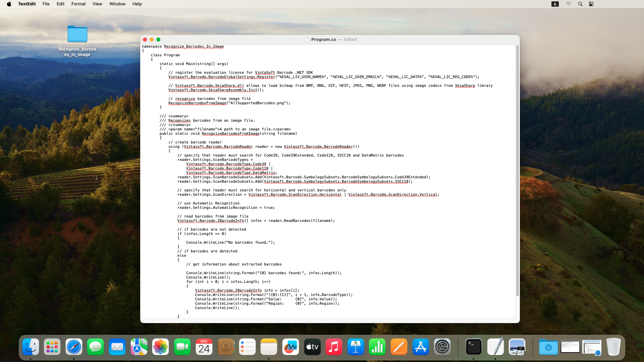Viewport: 644px width, 362px height.
Task: Open the Apple menu
Action: [x=9, y=4]
